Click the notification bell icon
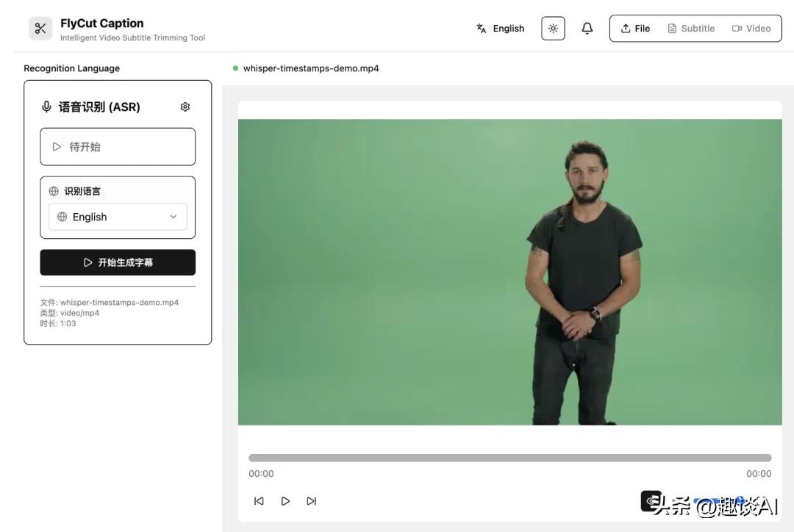This screenshot has width=794, height=532. [x=587, y=29]
